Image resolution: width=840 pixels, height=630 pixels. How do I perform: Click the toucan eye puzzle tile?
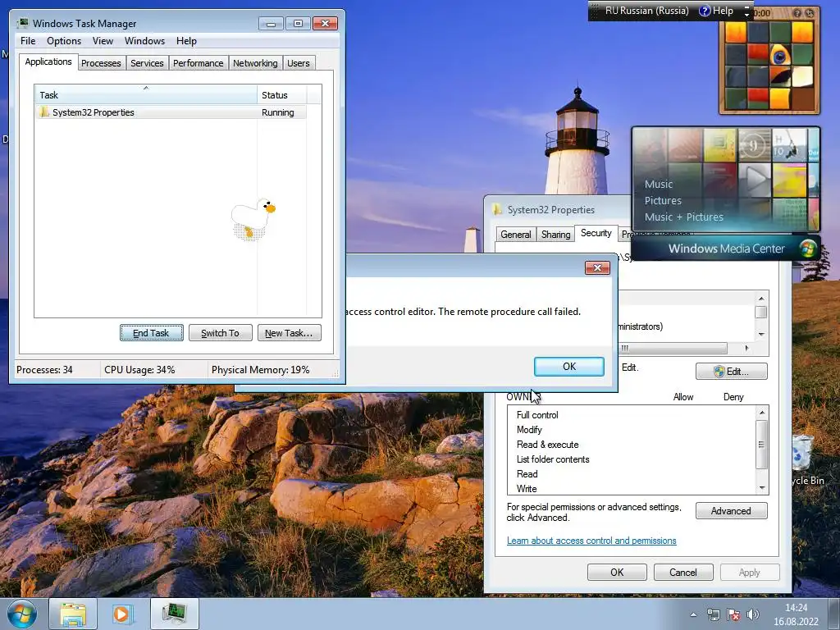pos(780,55)
